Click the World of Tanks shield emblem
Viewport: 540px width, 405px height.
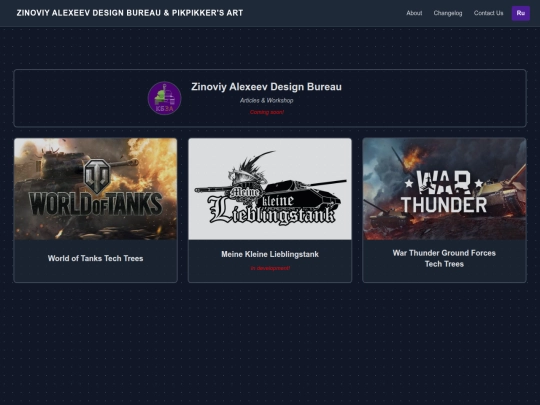click(x=97, y=175)
